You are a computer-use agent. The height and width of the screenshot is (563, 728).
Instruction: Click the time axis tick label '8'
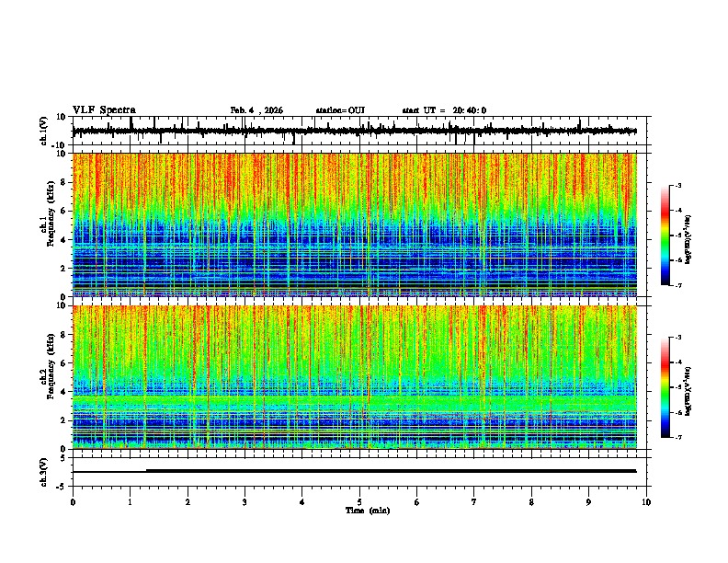pos(531,502)
